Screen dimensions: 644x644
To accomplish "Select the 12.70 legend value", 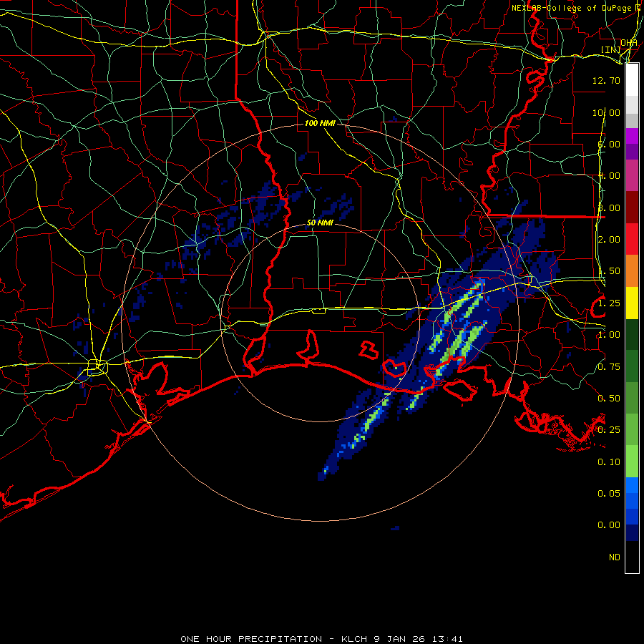I will click(x=606, y=80).
